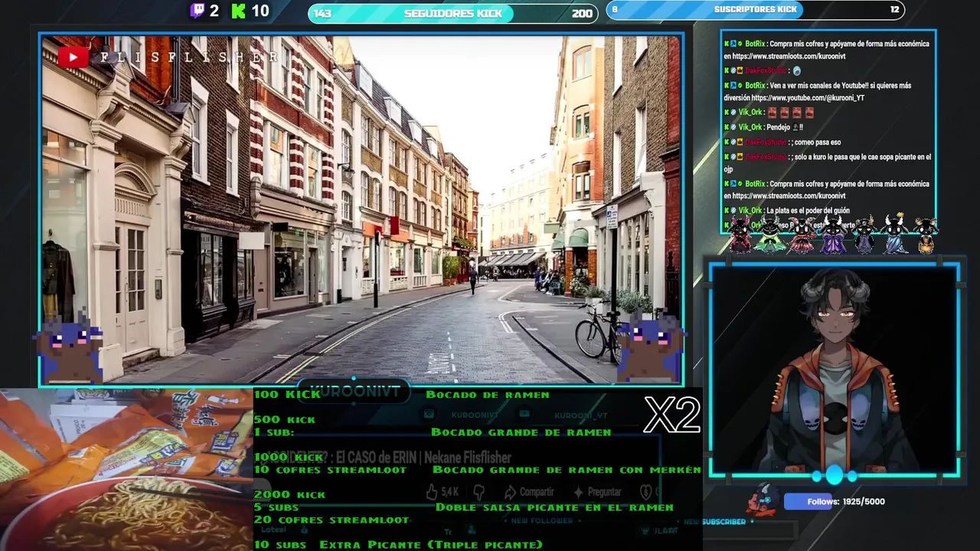Click the 200 followers goal number
Screen dimensions: 980x551
[x=582, y=13]
